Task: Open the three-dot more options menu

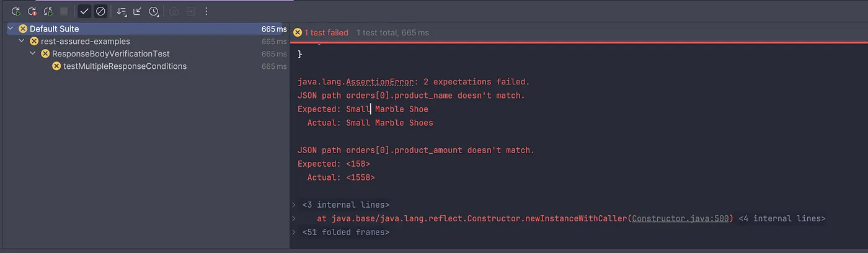Action: pyautogui.click(x=206, y=11)
